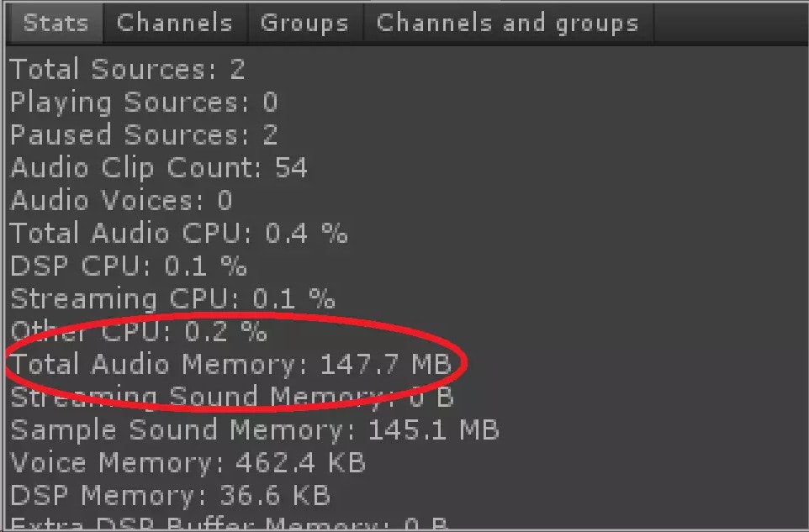
Task: Click the Paused Sources stat
Action: [x=143, y=135]
